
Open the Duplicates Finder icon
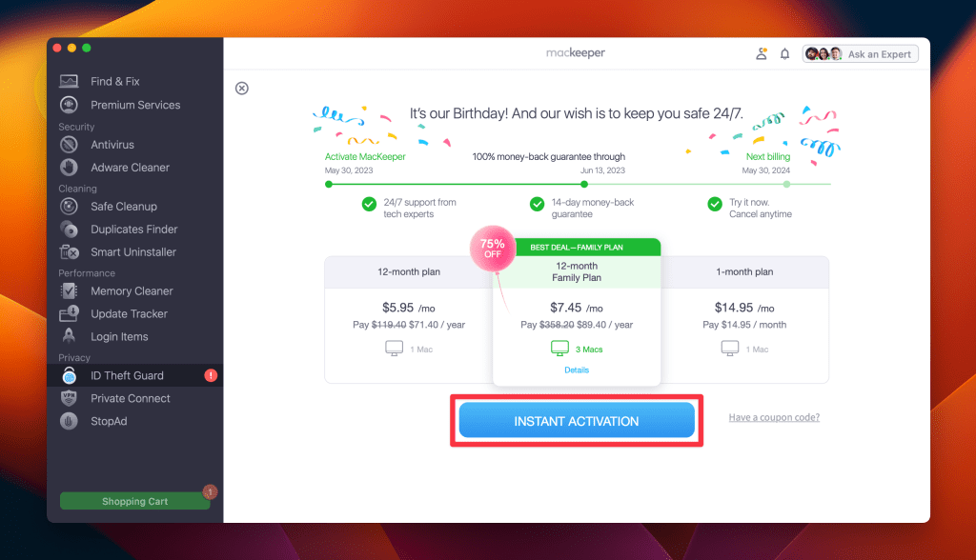coord(69,229)
